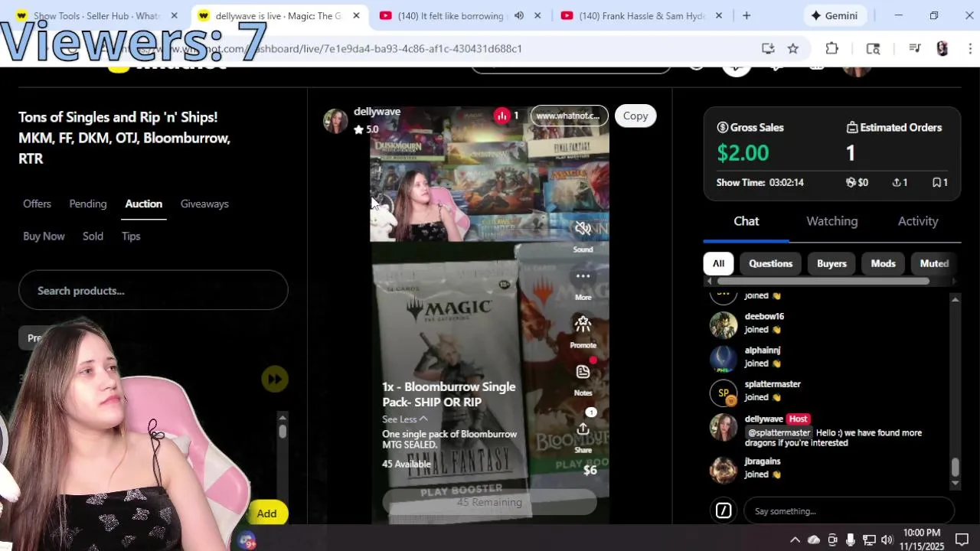Image resolution: width=980 pixels, height=551 pixels.
Task: Open the Chrome media control icon
Action: [915, 48]
